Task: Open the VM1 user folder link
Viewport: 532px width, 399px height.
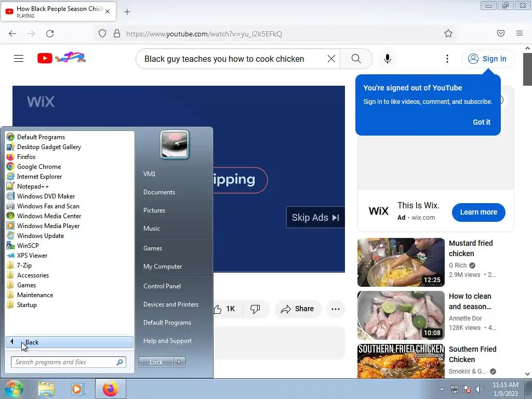Action: (x=149, y=174)
